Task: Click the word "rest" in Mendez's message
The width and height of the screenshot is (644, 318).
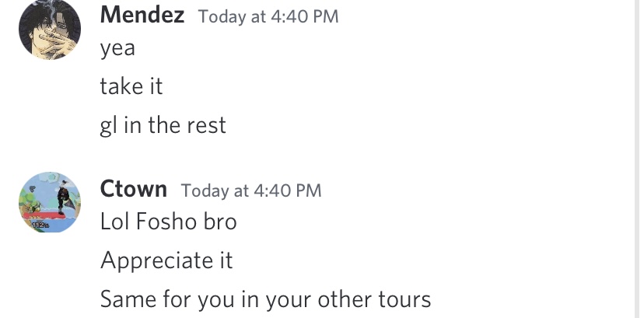Action: pos(208,125)
